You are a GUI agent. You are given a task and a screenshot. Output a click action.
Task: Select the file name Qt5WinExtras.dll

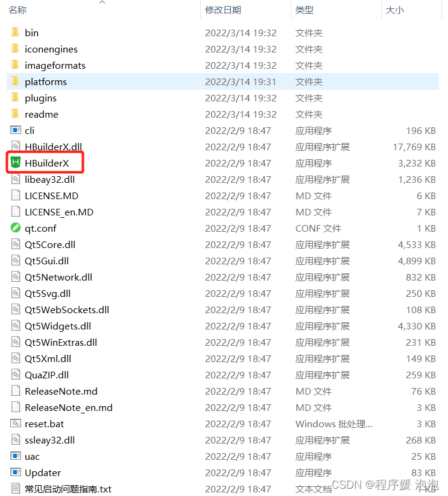61,342
